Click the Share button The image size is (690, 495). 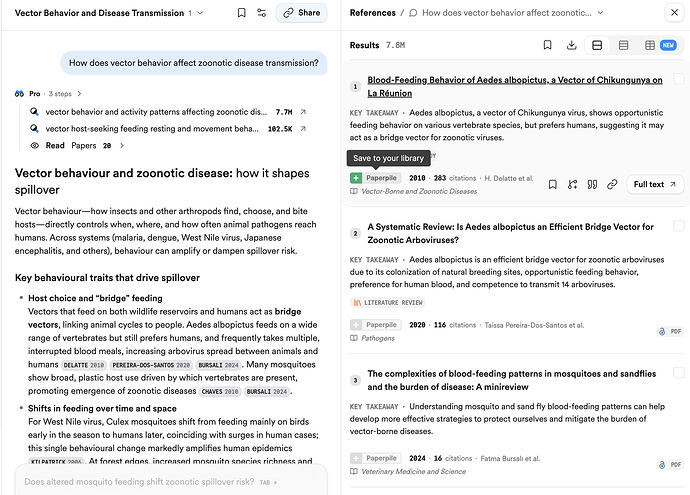pos(301,13)
